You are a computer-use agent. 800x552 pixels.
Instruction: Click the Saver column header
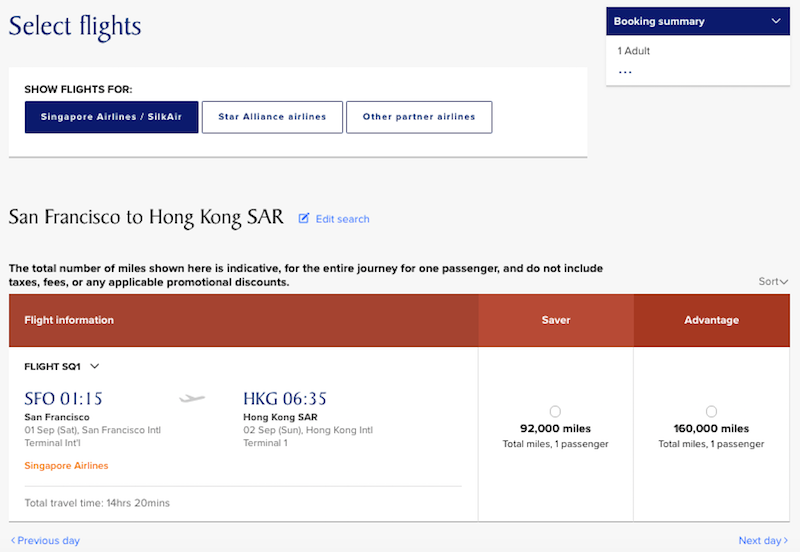point(556,320)
